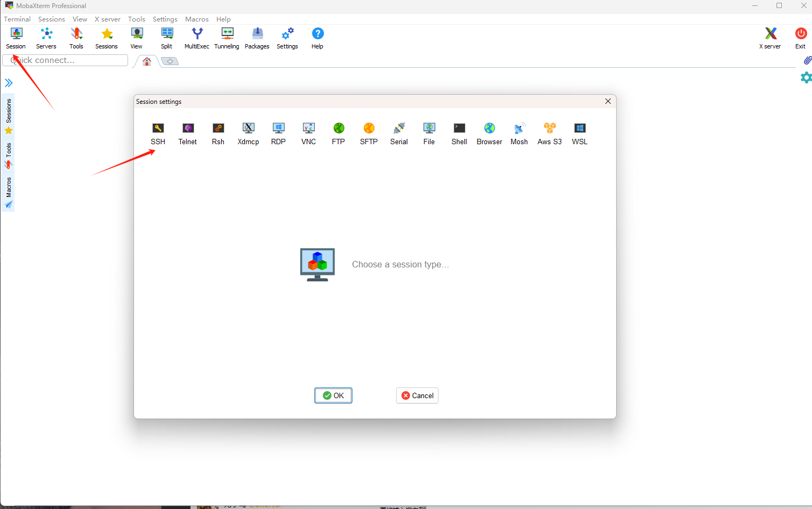The image size is (812, 509).
Task: Open the Settings gears toolbar icon
Action: (x=287, y=38)
